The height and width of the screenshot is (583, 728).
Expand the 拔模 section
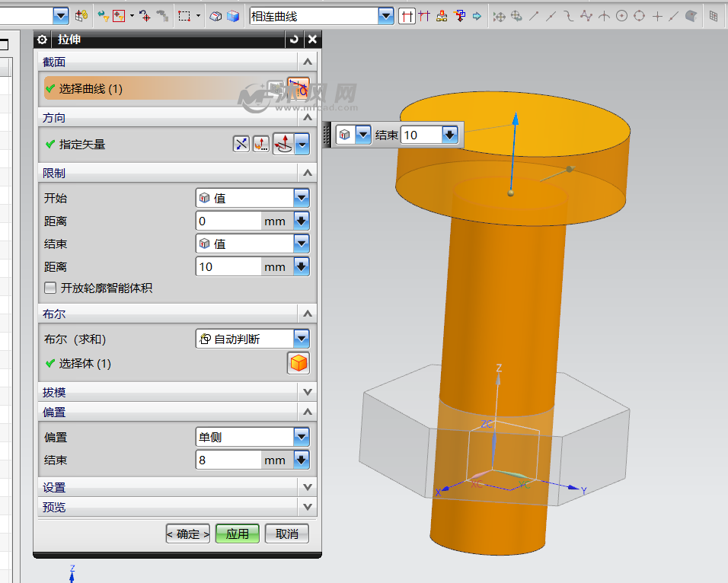point(308,392)
